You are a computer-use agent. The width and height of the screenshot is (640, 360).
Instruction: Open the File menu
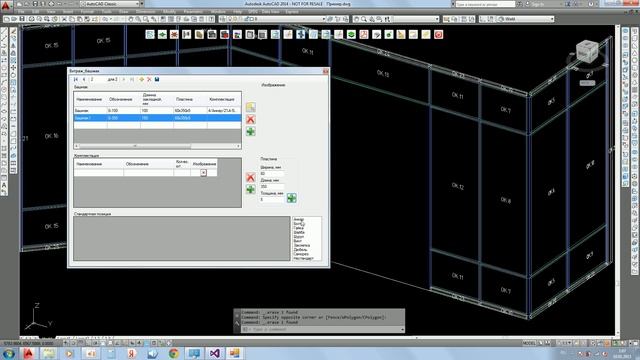[x=20, y=12]
